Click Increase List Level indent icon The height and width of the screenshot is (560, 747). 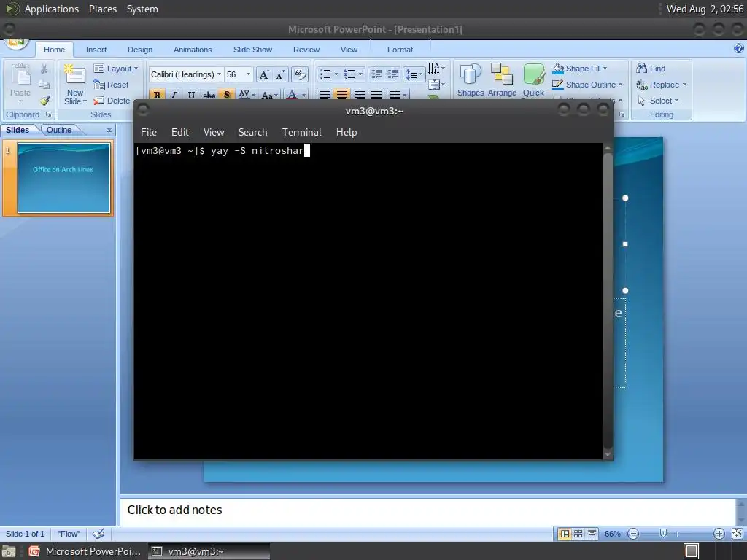392,74
